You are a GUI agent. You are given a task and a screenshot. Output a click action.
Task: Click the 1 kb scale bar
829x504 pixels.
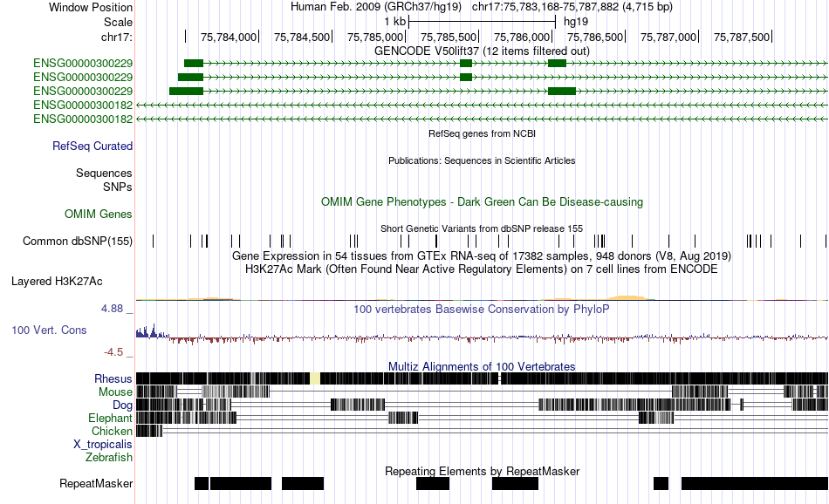[483, 22]
